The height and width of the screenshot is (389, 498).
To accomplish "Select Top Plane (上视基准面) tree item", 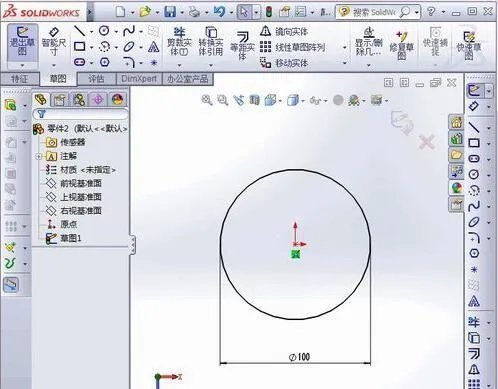I will (x=74, y=197).
